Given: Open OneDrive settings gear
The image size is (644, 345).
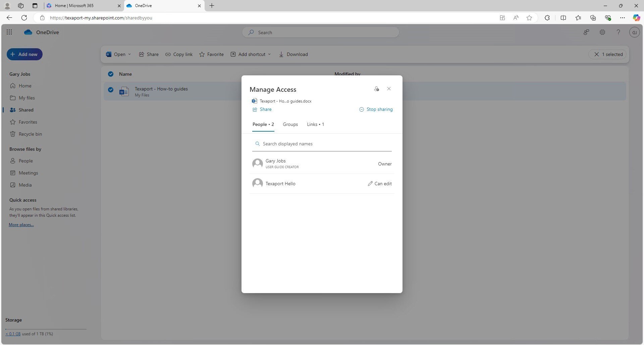Looking at the screenshot, I should point(602,32).
